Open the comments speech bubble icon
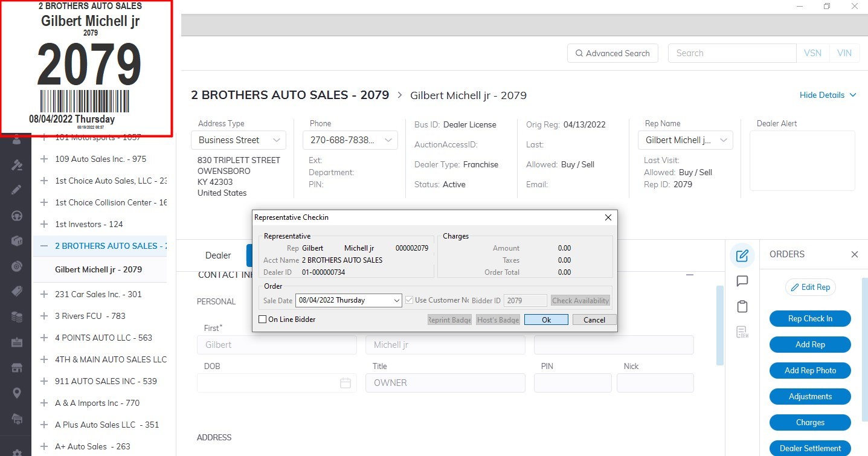This screenshot has width=868, height=456. pos(742,281)
